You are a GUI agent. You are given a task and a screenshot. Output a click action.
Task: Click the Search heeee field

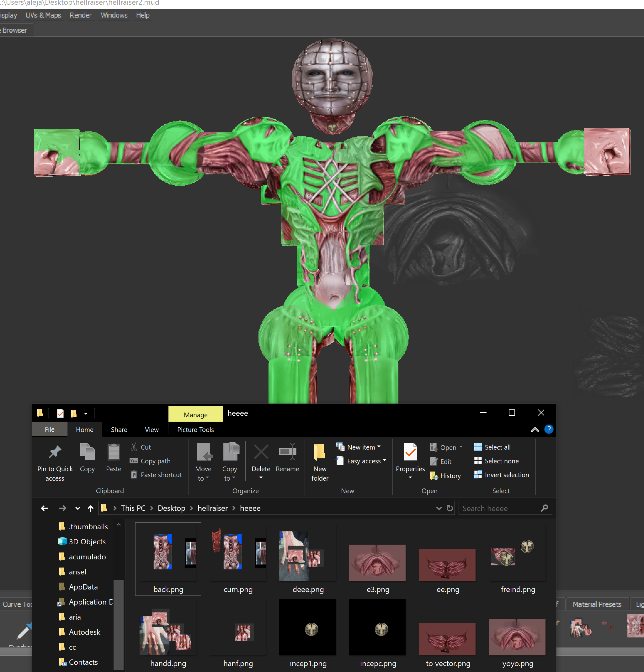pyautogui.click(x=505, y=508)
